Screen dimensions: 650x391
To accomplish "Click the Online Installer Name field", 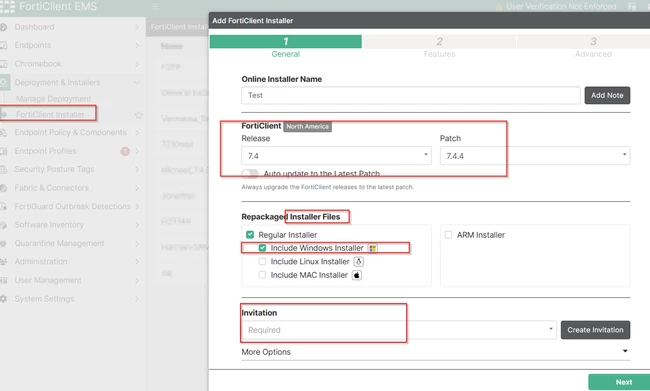I will click(411, 95).
